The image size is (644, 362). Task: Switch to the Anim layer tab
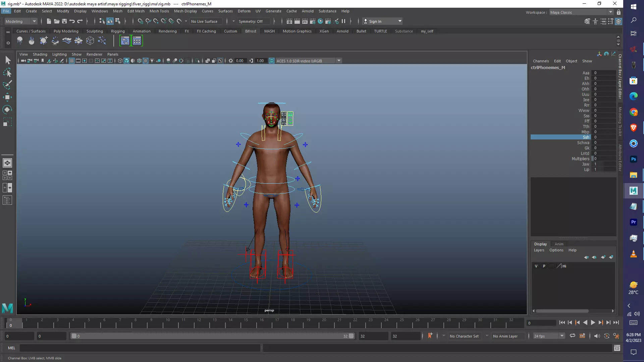click(559, 244)
